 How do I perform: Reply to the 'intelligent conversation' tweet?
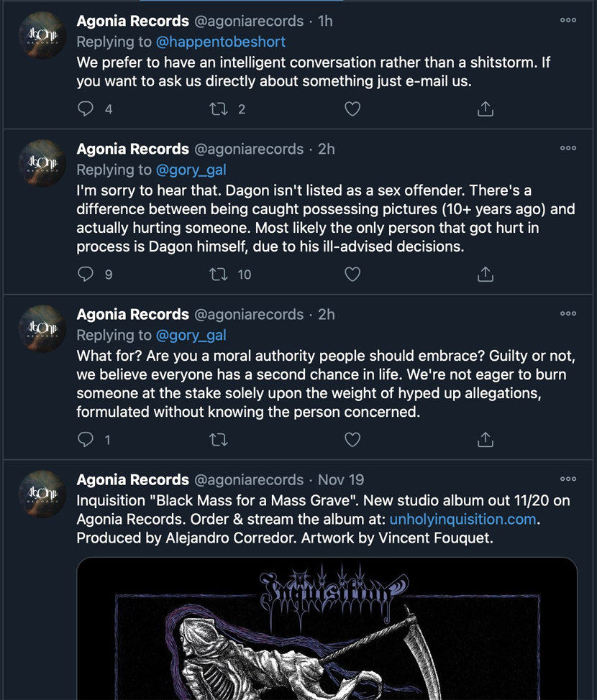pyautogui.click(x=86, y=109)
